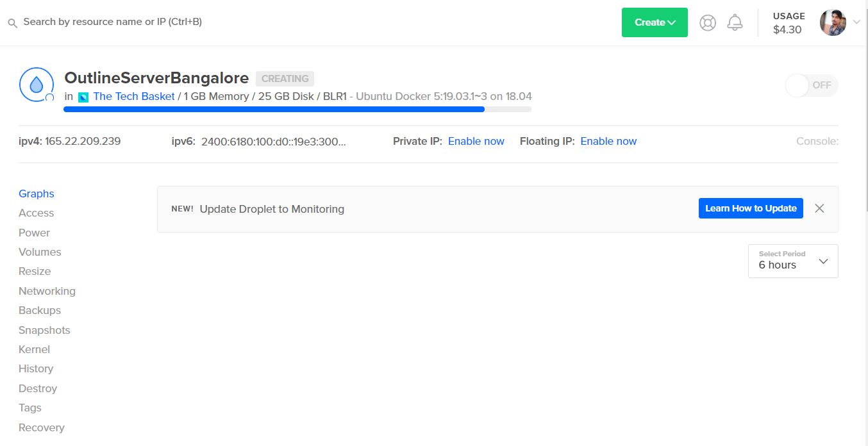868x446 pixels.
Task: Dismiss the Update Droplet to Monitoring banner
Action: [819, 208]
